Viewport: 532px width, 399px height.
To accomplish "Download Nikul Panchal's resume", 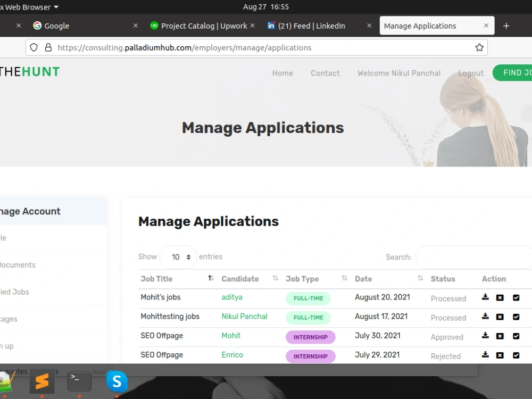I will [485, 317].
